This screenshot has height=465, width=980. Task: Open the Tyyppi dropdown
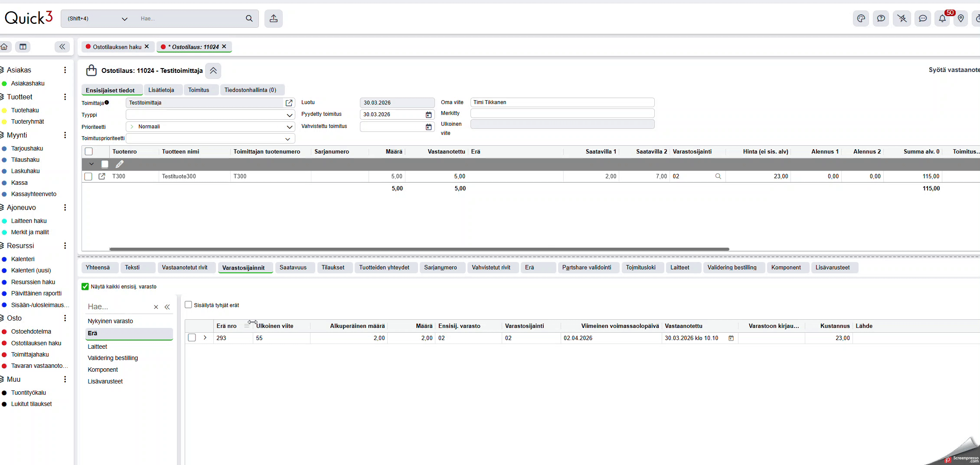coord(210,115)
